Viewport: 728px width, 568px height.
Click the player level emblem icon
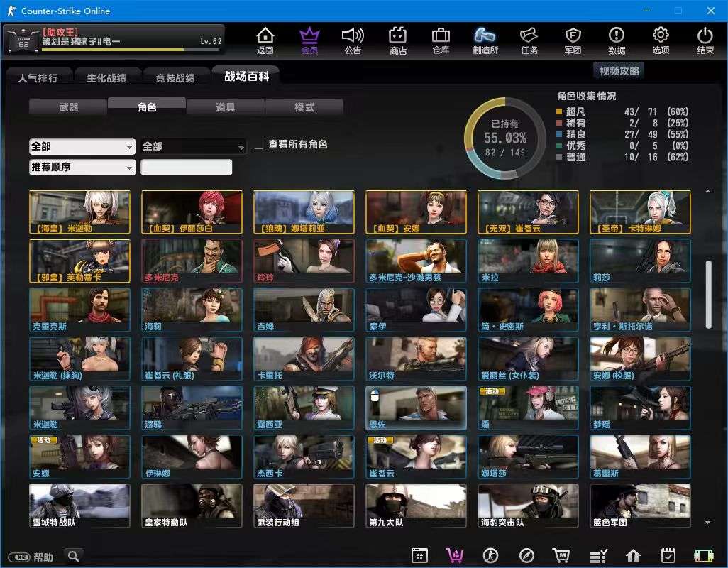[23, 40]
